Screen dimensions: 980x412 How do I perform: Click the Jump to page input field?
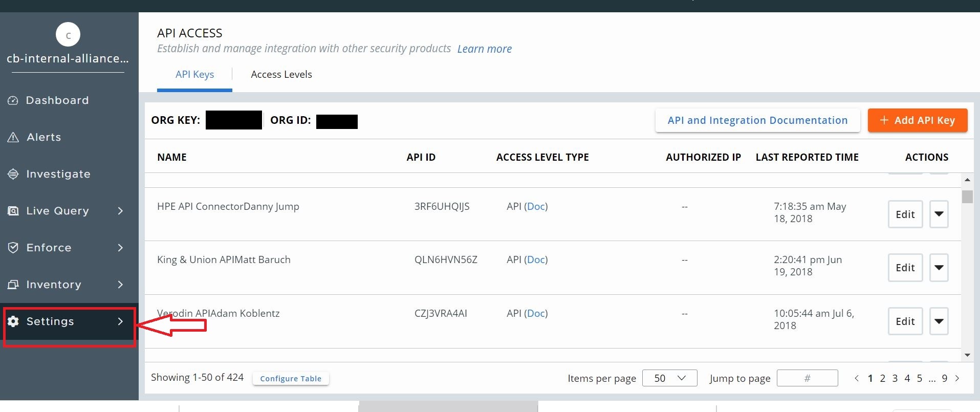tap(807, 378)
